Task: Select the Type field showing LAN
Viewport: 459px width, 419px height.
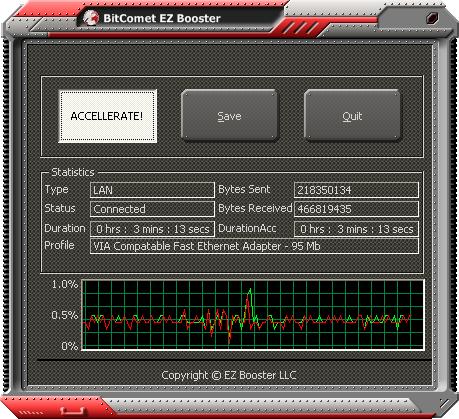Action: click(152, 190)
